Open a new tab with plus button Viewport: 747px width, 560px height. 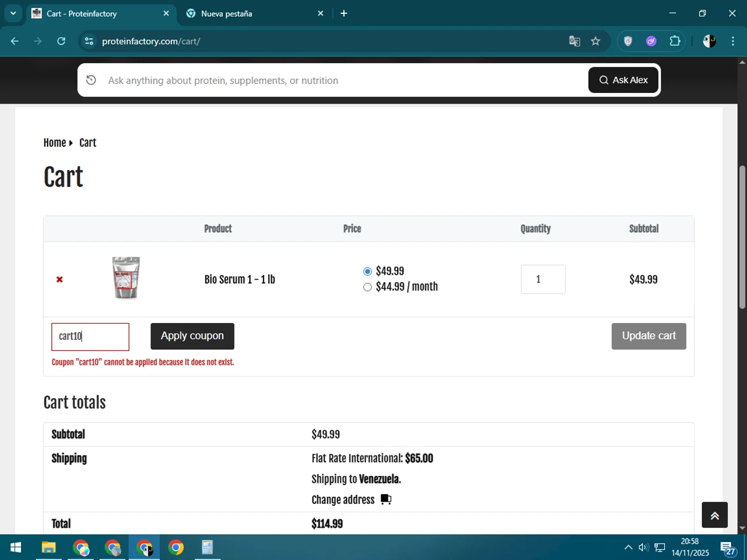point(344,13)
